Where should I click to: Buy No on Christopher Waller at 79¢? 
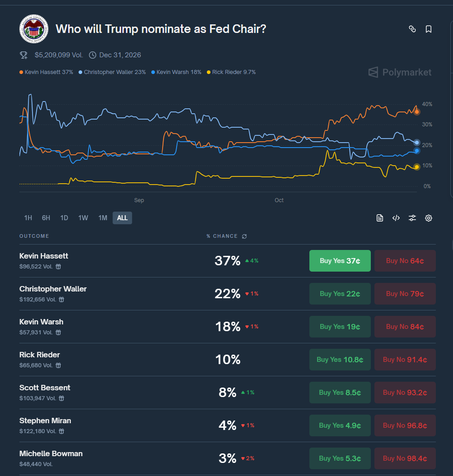405,294
